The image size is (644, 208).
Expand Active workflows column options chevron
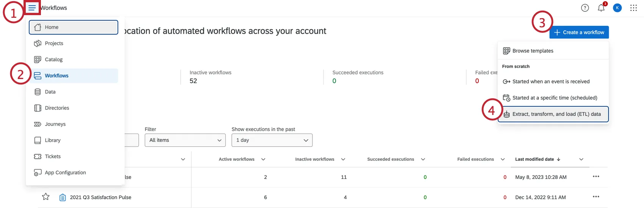263,159
